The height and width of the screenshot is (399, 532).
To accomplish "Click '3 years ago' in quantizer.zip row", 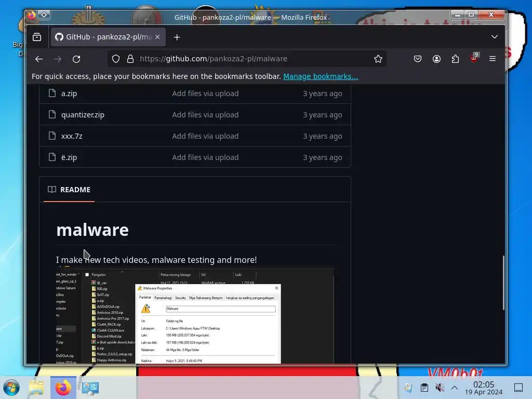I will coord(322,115).
